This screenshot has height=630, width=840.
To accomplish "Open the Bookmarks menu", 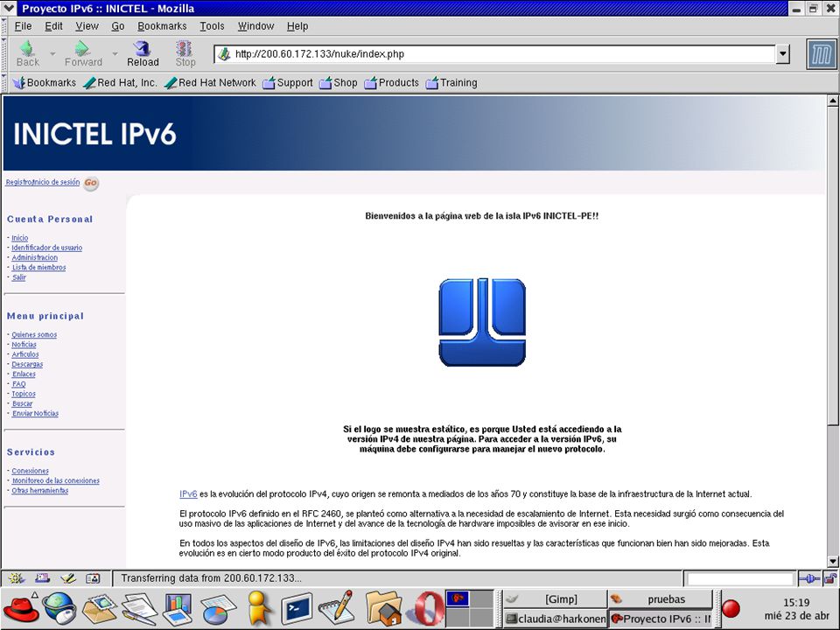I will [162, 25].
